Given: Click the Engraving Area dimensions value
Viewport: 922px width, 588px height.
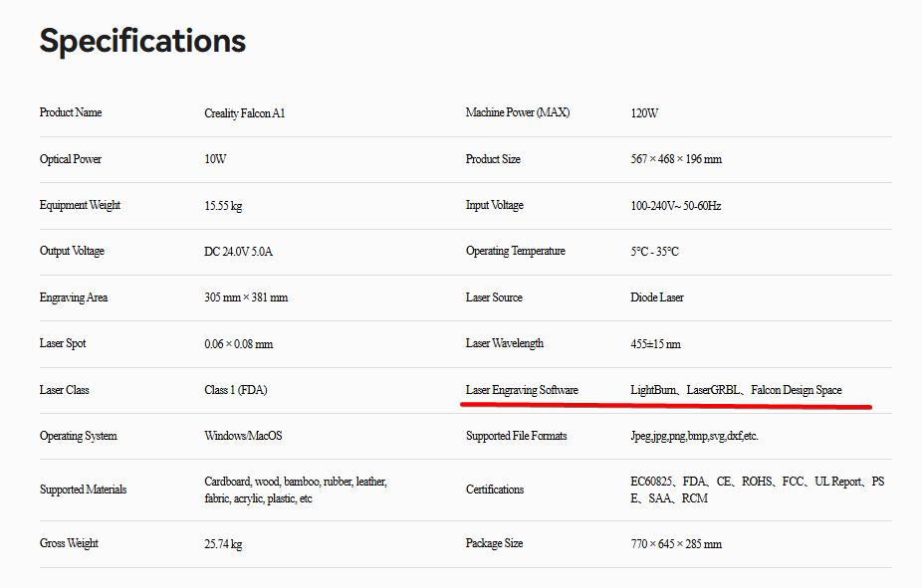Looking at the screenshot, I should pyautogui.click(x=246, y=297).
